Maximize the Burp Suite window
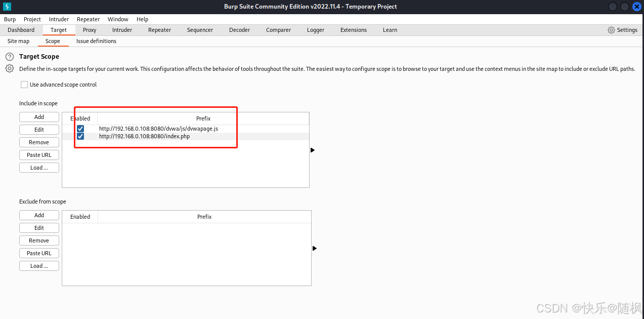 tap(625, 7)
